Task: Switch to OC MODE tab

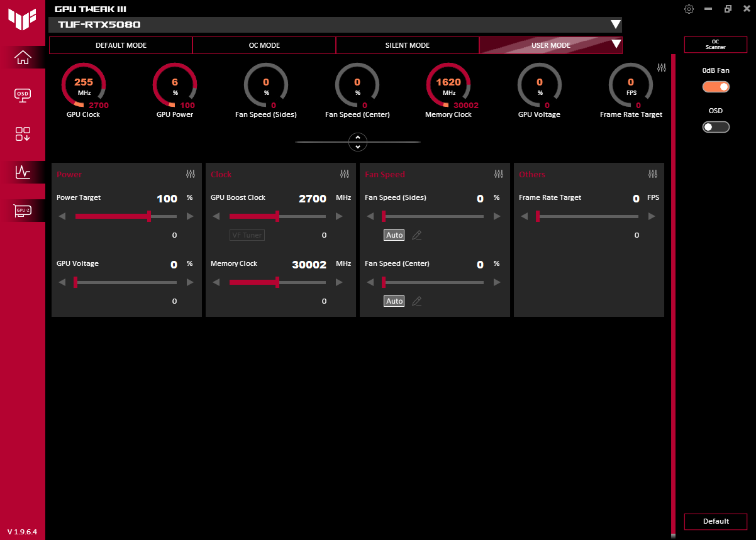Action: coord(264,45)
